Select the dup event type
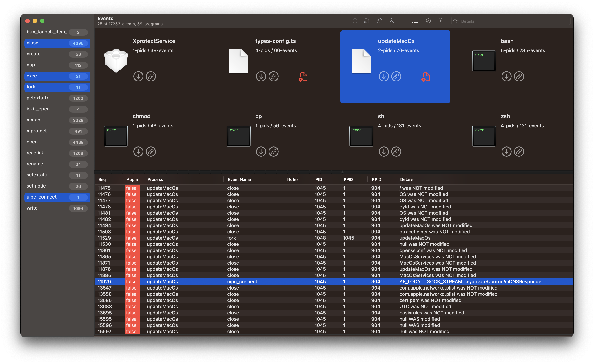The width and height of the screenshot is (594, 364). click(x=57, y=65)
